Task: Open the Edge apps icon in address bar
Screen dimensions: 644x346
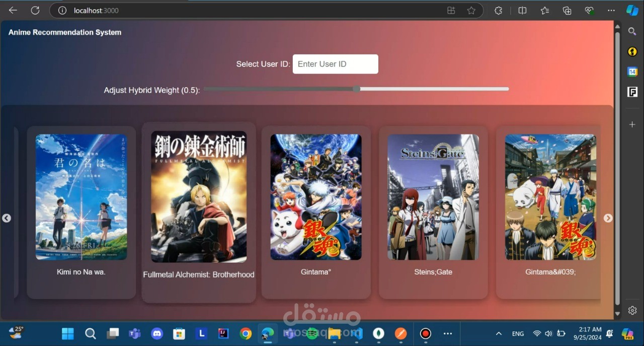Action: tap(451, 10)
